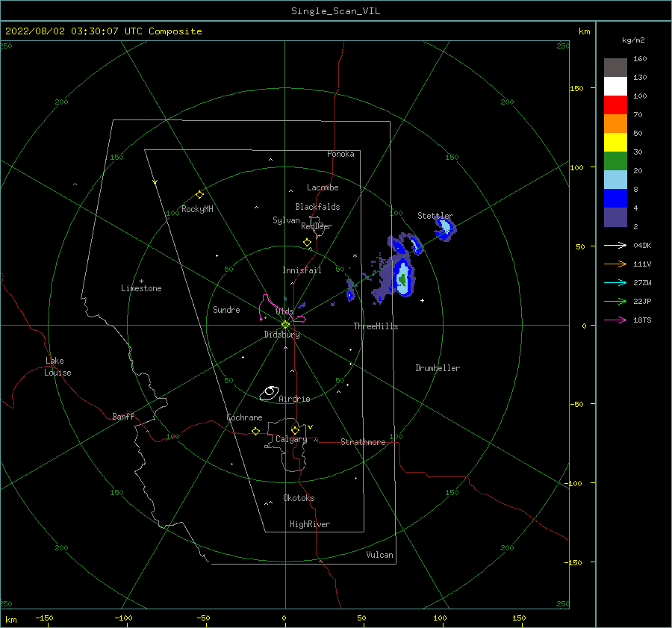Click the Strathmore label
Screen dimensions: 672x628
coord(363,442)
